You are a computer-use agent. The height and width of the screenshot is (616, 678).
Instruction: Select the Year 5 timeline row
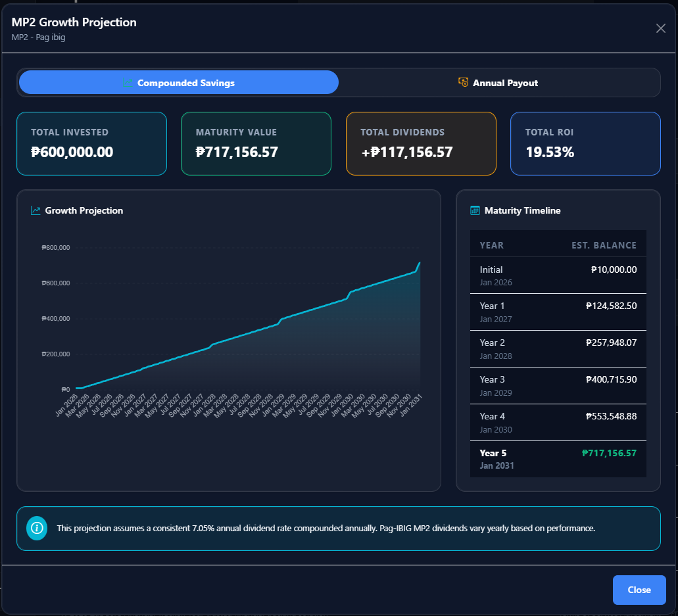(558, 458)
